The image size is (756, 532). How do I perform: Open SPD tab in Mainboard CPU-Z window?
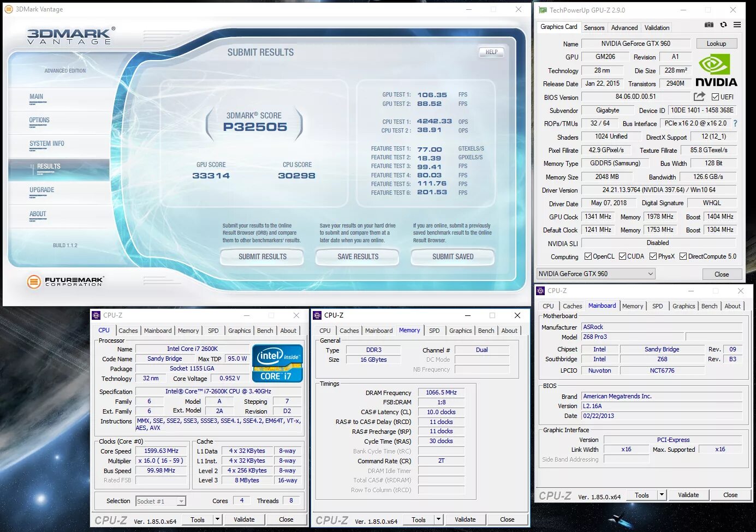658,306
